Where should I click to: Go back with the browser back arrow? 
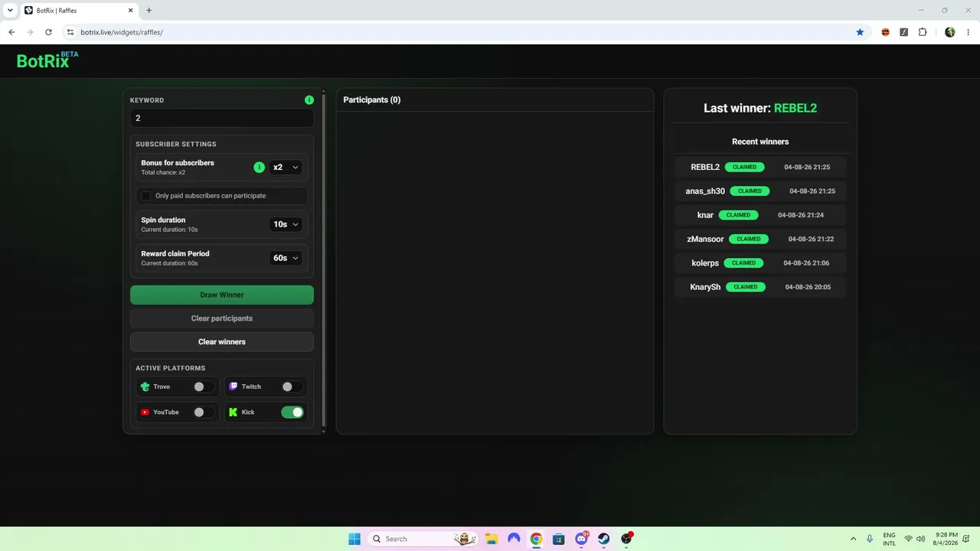click(11, 32)
